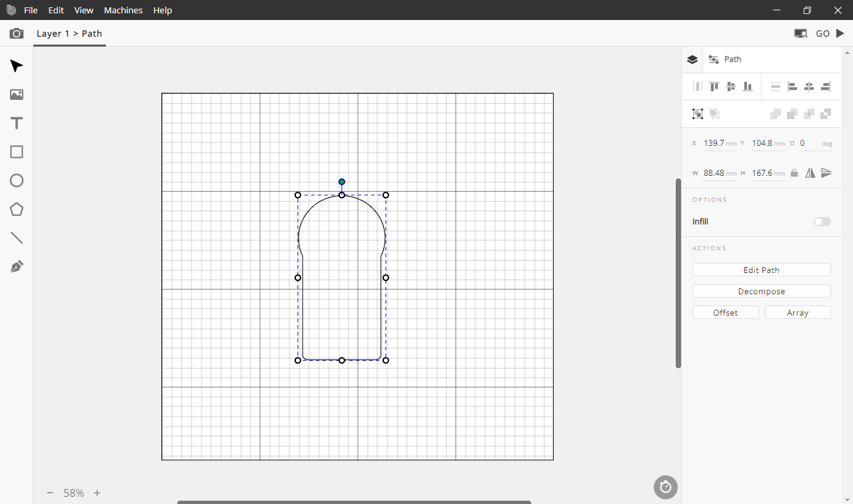Enable the Infill toggle
Image resolution: width=853 pixels, height=504 pixels.
[822, 222]
